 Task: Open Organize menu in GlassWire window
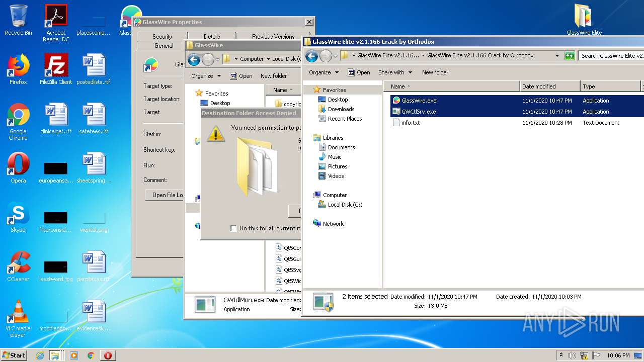coord(206,76)
